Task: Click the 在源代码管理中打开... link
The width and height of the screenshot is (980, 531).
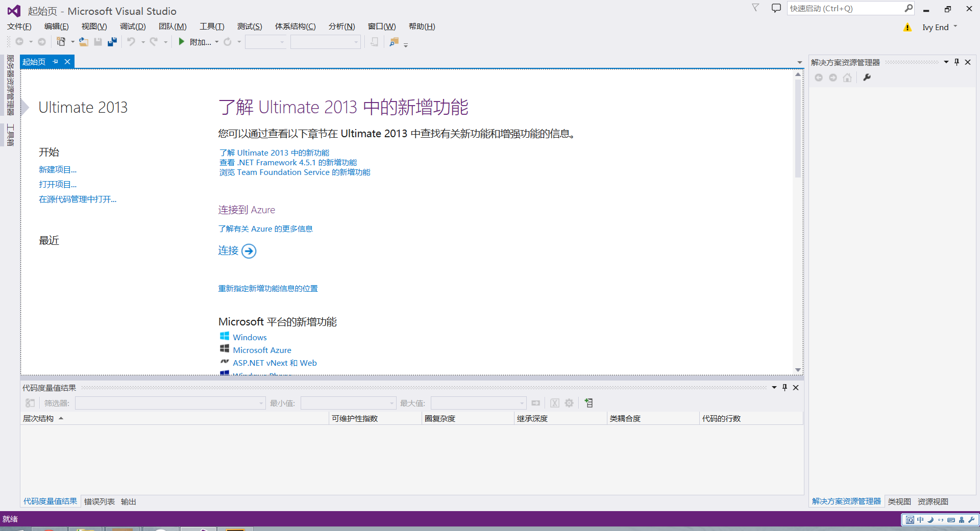Action: click(x=78, y=199)
